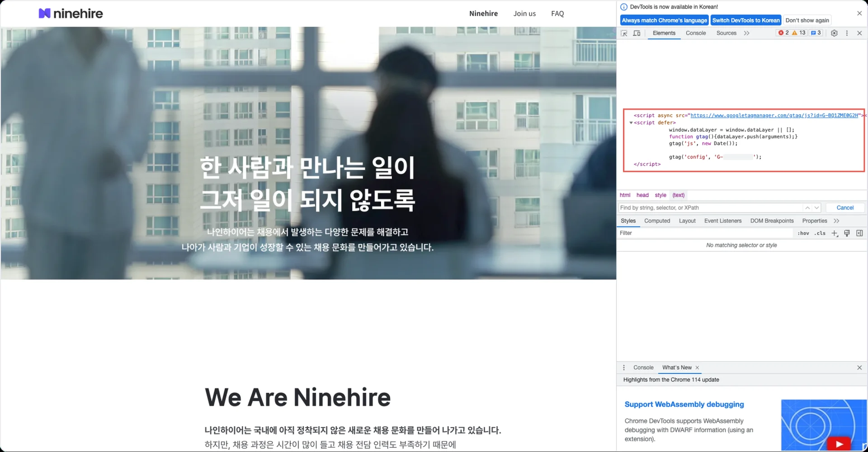This screenshot has width=868, height=452.
Task: Open the drawer's three-dot menu
Action: [624, 367]
